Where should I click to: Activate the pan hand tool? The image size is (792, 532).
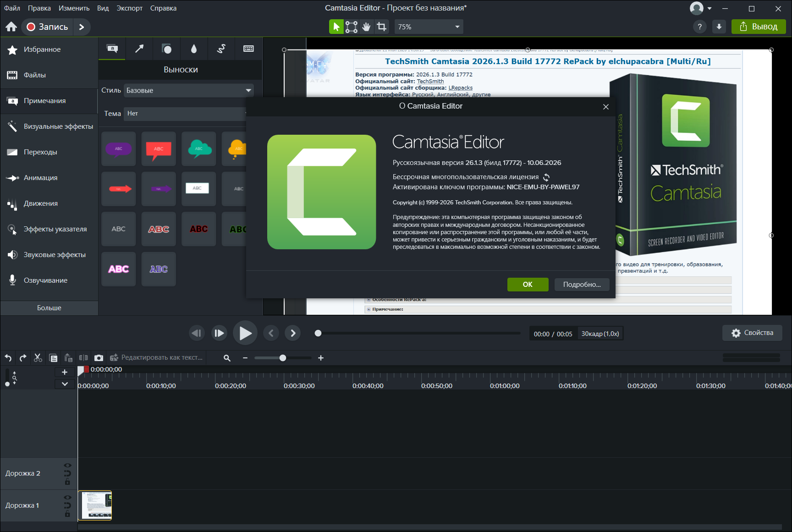[366, 27]
